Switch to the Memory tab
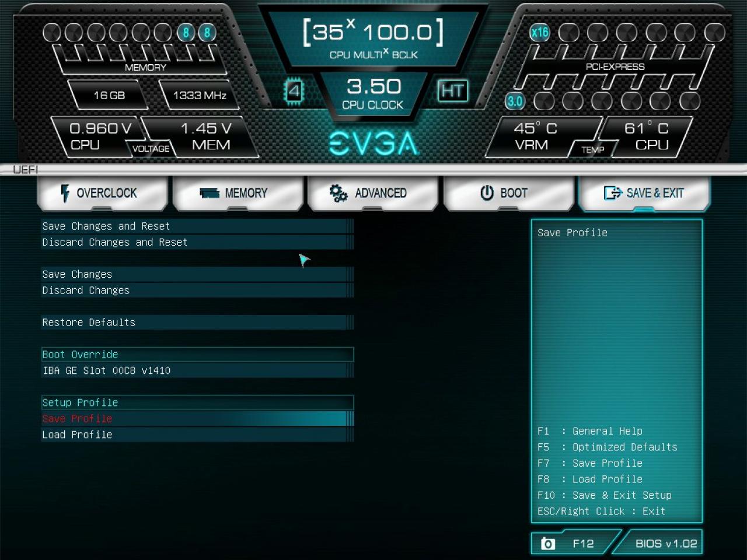This screenshot has height=560, width=747. tap(238, 193)
